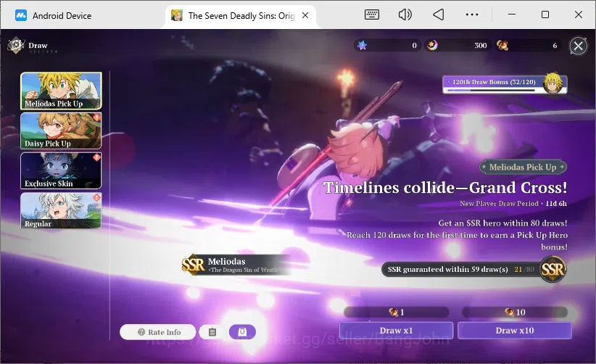Select the Daisy Pick Up banner

point(61,131)
